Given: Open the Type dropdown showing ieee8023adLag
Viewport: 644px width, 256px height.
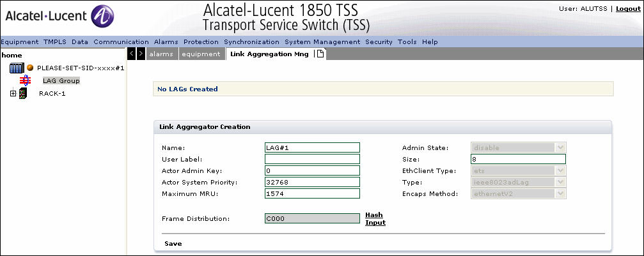Looking at the screenshot, I should click(518, 182).
